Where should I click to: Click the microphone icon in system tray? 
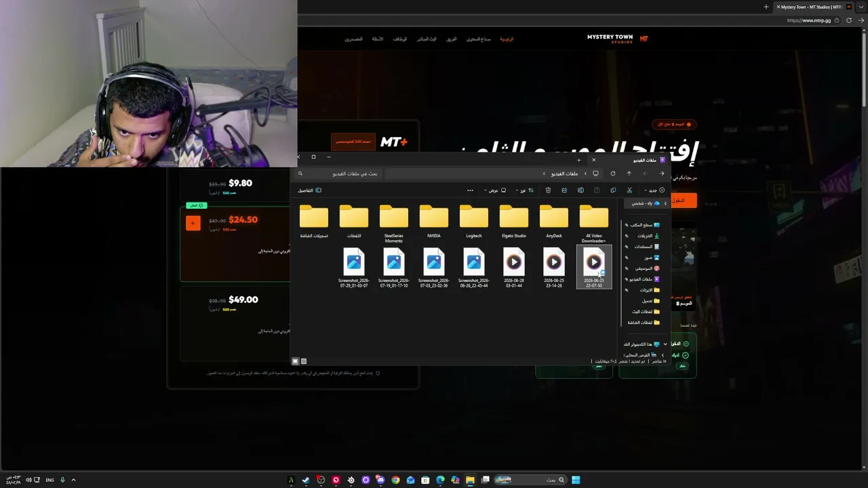pos(62,480)
